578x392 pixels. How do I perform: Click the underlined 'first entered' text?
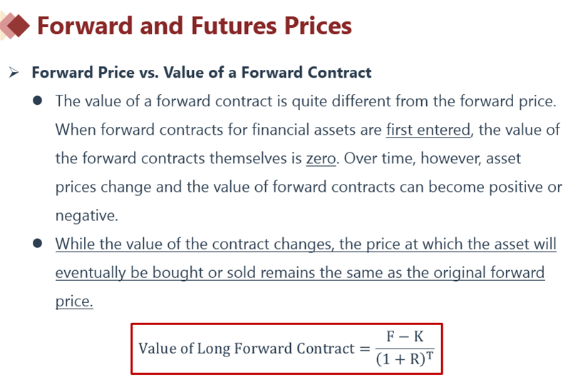[x=428, y=130]
